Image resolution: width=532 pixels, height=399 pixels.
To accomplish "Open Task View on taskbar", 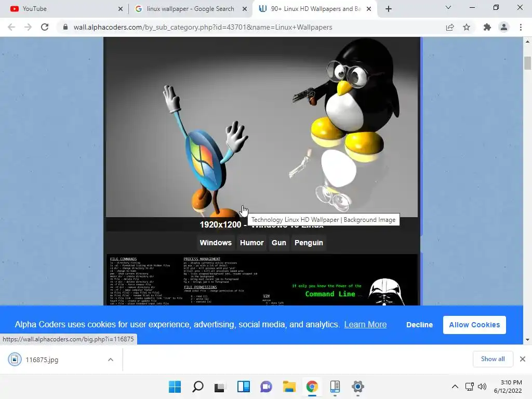I will pos(220,387).
